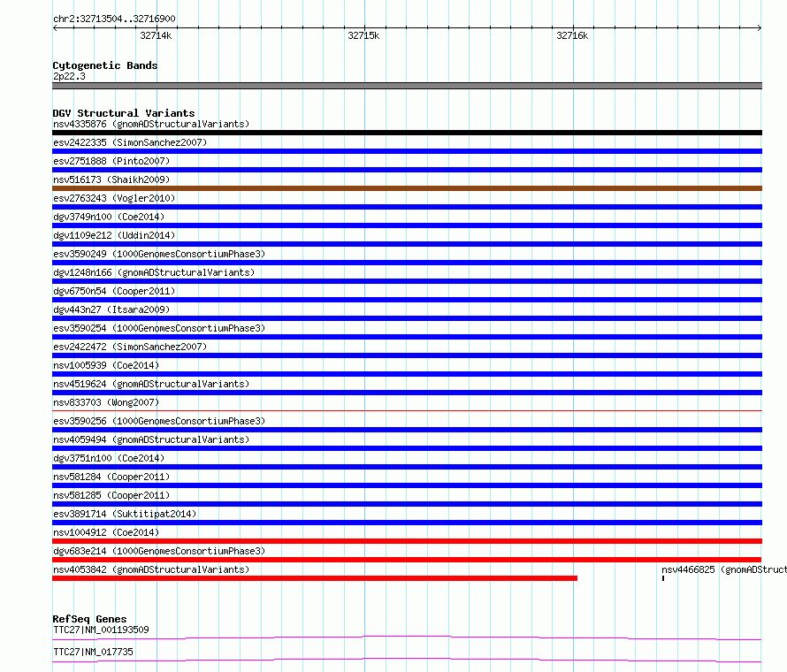Open variant nsv4466825 label at right
This screenshot has height=672, width=787.
[x=723, y=569]
